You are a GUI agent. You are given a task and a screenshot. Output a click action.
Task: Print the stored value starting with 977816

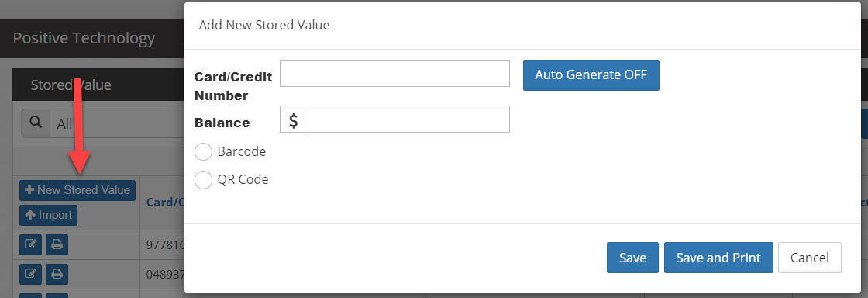(x=57, y=244)
